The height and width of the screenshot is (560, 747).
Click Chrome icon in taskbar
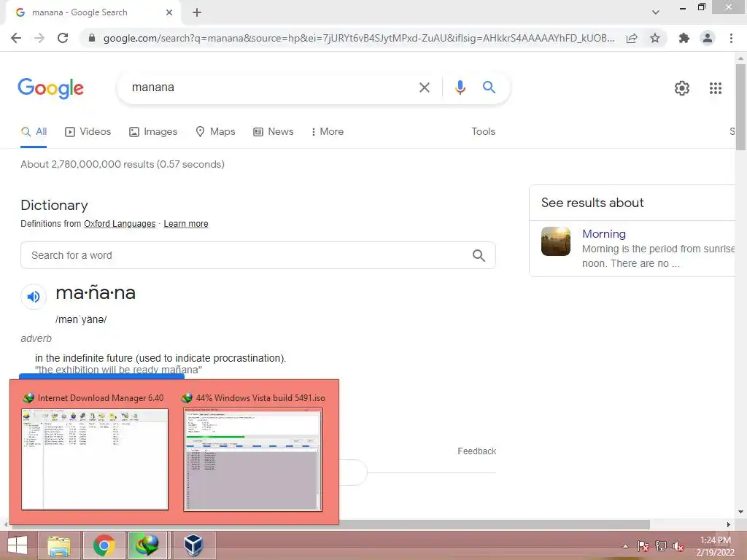(104, 545)
